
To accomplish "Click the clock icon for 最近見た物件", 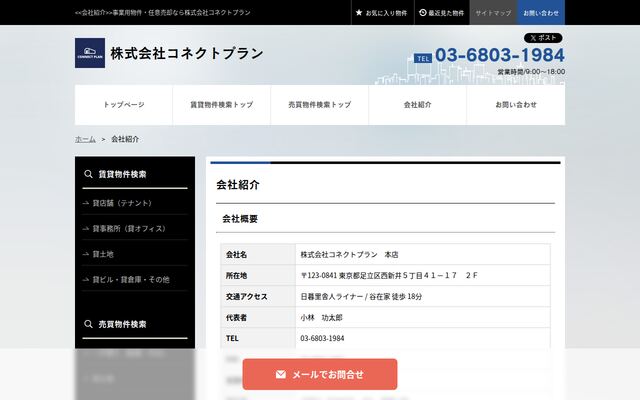I will [423, 13].
